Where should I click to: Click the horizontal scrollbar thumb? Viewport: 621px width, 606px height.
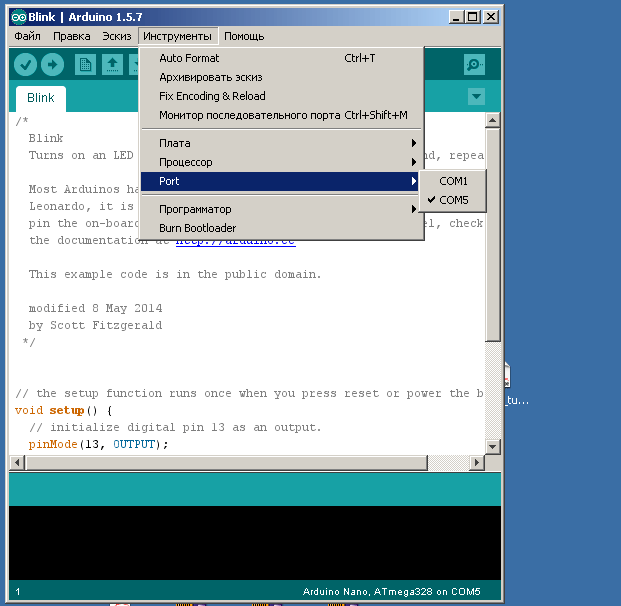[x=226, y=462]
